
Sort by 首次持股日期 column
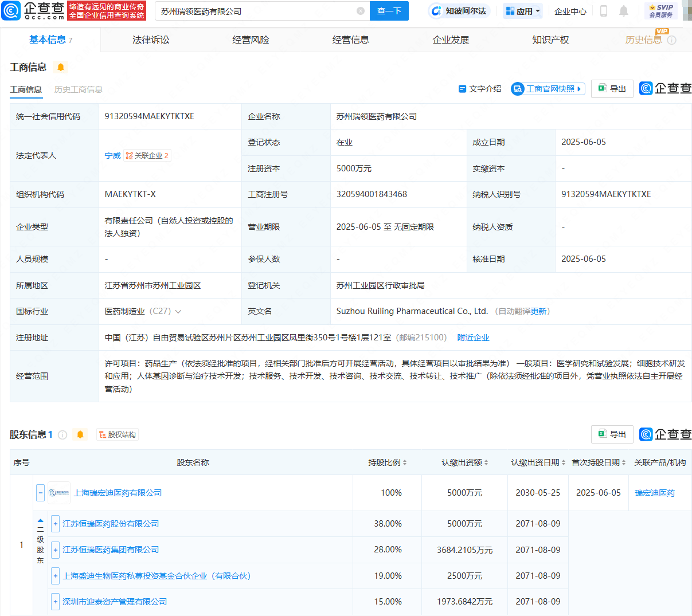point(624,462)
